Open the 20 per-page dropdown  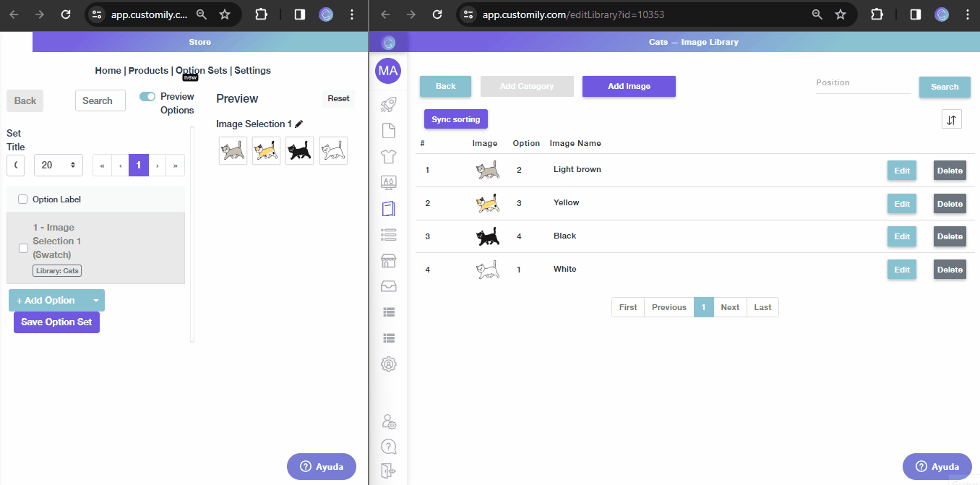click(x=59, y=165)
